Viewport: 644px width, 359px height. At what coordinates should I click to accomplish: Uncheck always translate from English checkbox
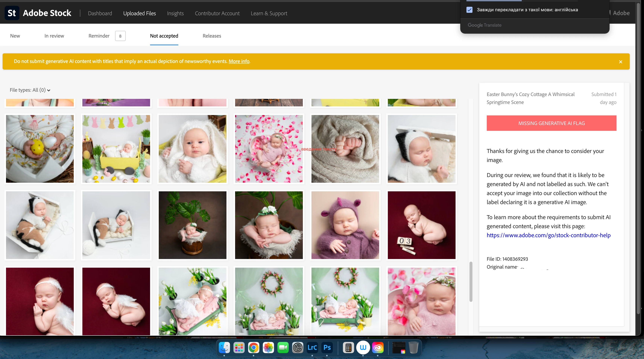469,10
